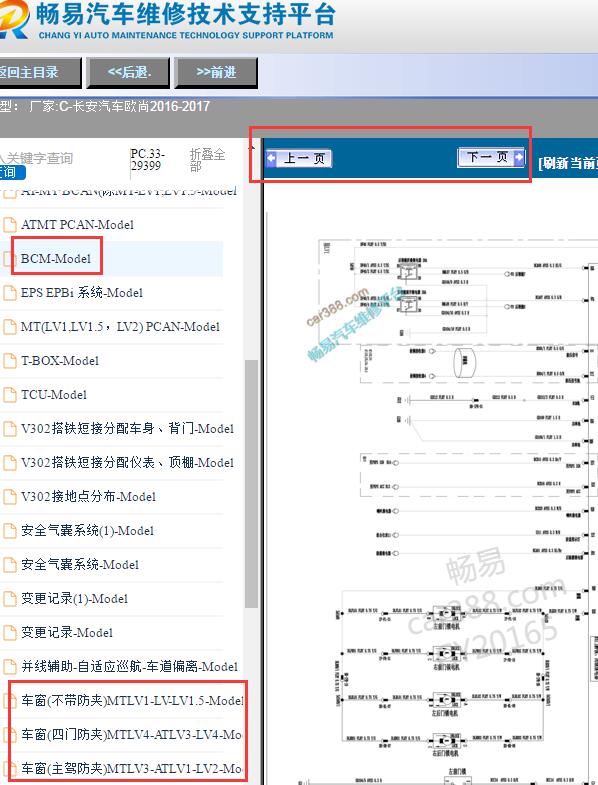
Task: Click the 返回主目录 button
Action: (x=39, y=73)
